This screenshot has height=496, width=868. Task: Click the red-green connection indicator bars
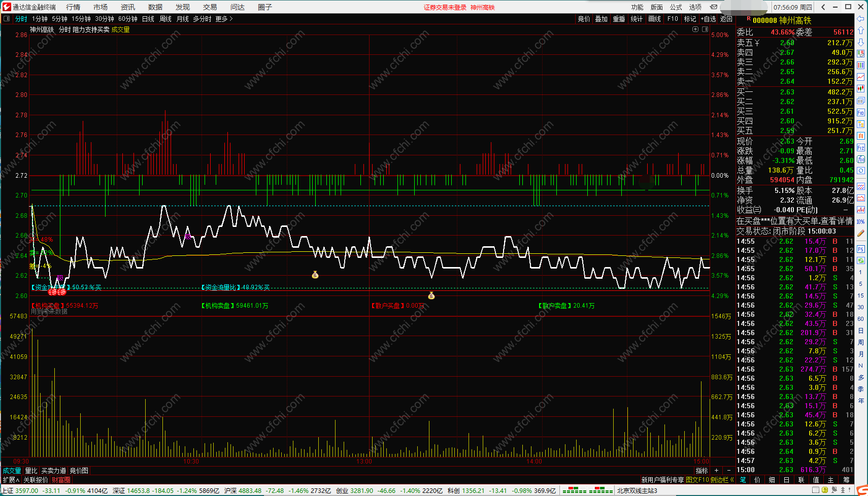coord(587,490)
